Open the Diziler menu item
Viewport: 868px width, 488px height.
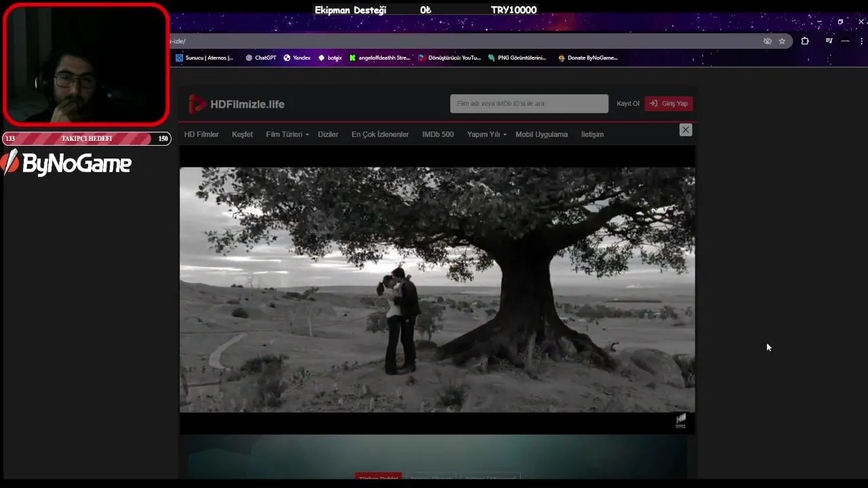(328, 134)
